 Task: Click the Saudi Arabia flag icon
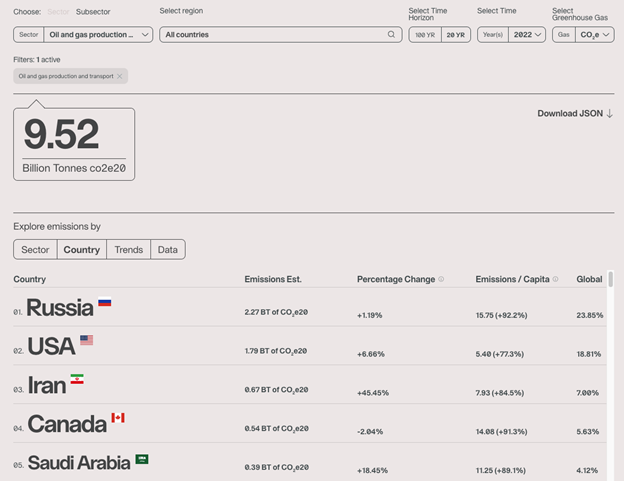pyautogui.click(x=142, y=459)
